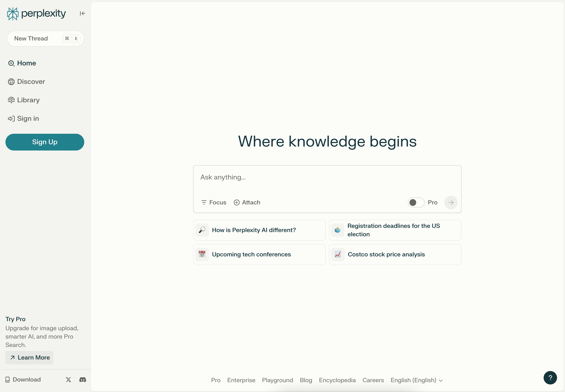Open the Discover page
The height and width of the screenshot is (392, 565).
[27, 82]
